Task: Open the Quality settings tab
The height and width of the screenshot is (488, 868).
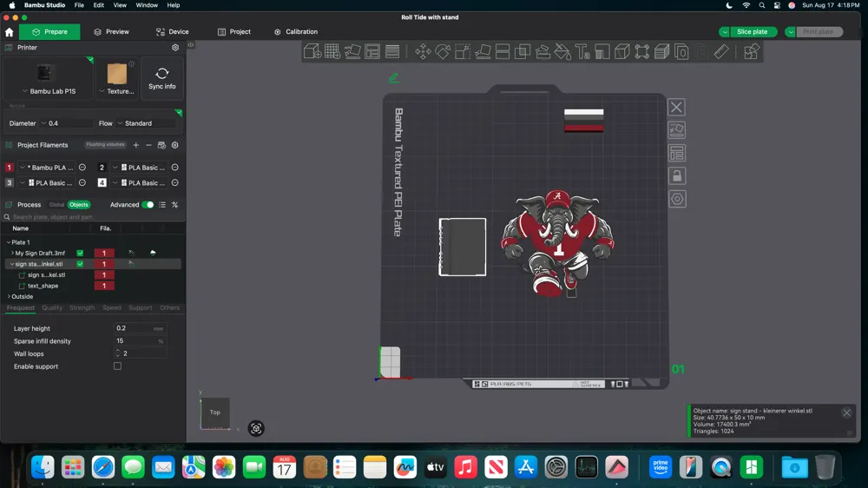Action: 52,308
